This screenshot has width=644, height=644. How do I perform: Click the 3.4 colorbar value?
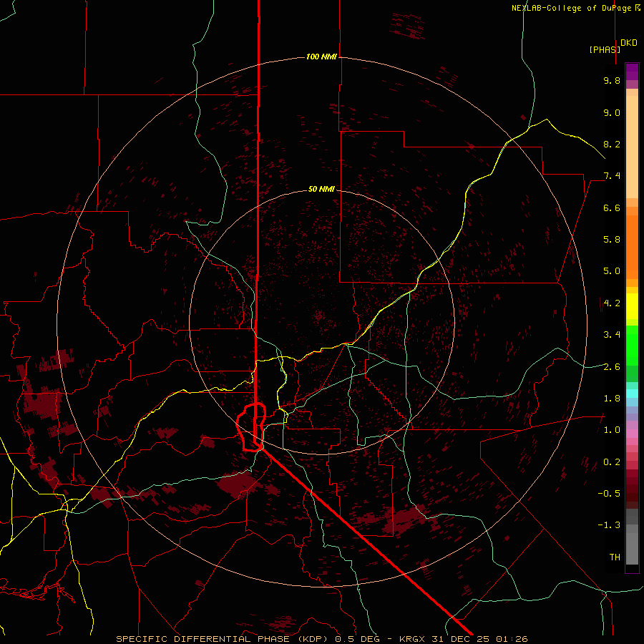(x=612, y=335)
